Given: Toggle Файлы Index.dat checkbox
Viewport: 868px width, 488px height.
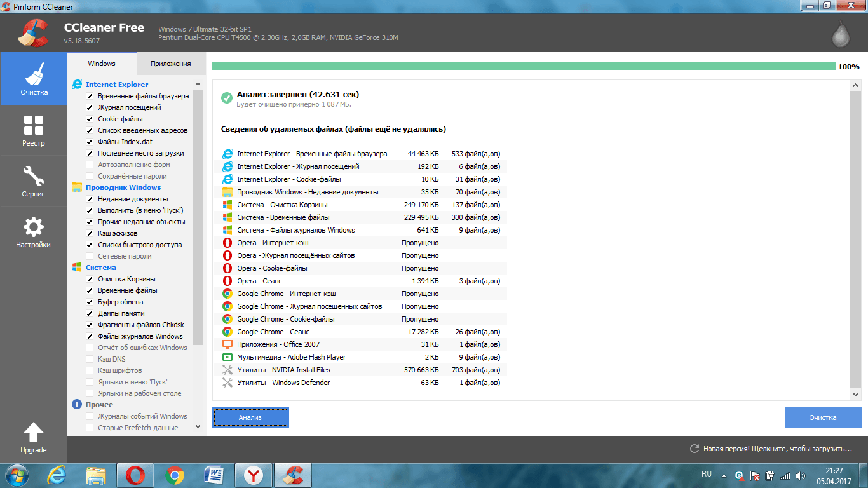Looking at the screenshot, I should point(90,142).
